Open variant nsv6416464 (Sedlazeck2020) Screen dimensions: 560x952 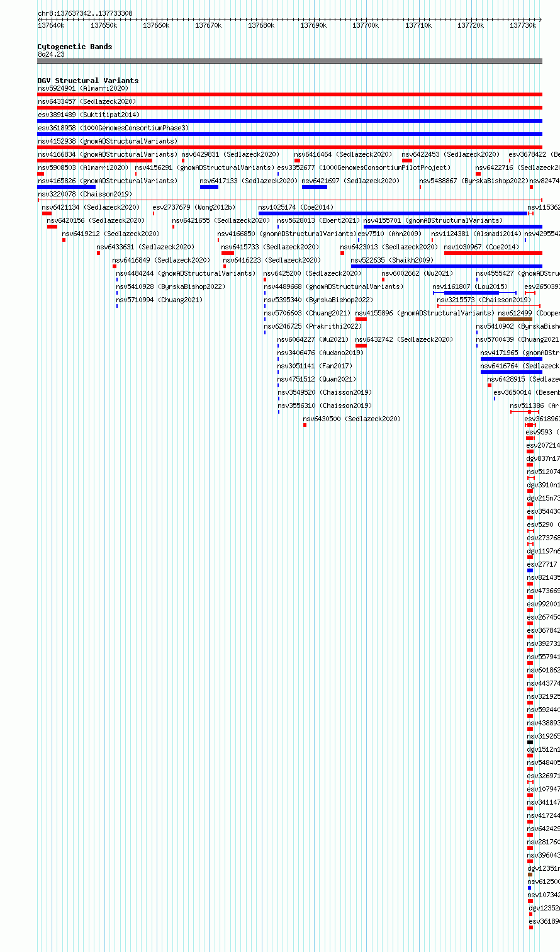click(x=343, y=154)
